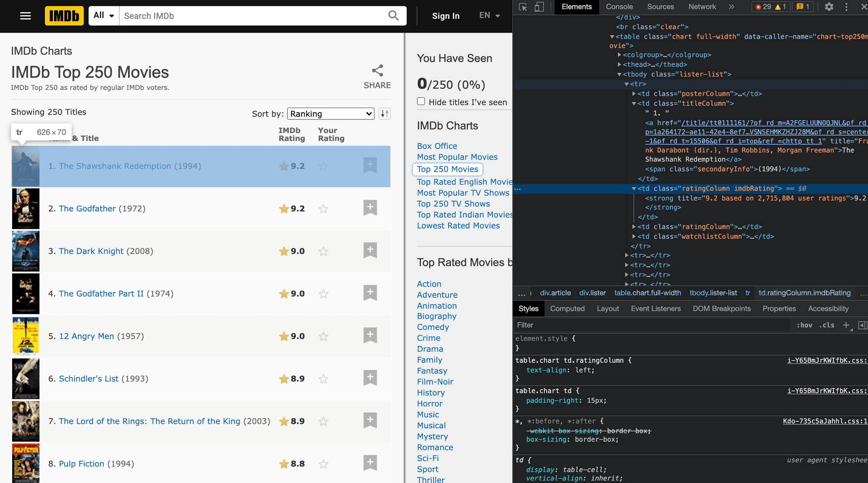
Task: Open the IMDb hamburger navigation menu
Action: [25, 16]
